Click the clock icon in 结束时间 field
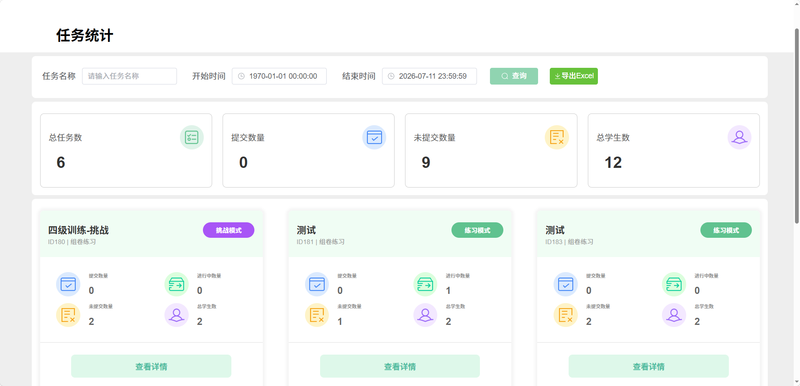This screenshot has height=386, width=800. pyautogui.click(x=391, y=76)
